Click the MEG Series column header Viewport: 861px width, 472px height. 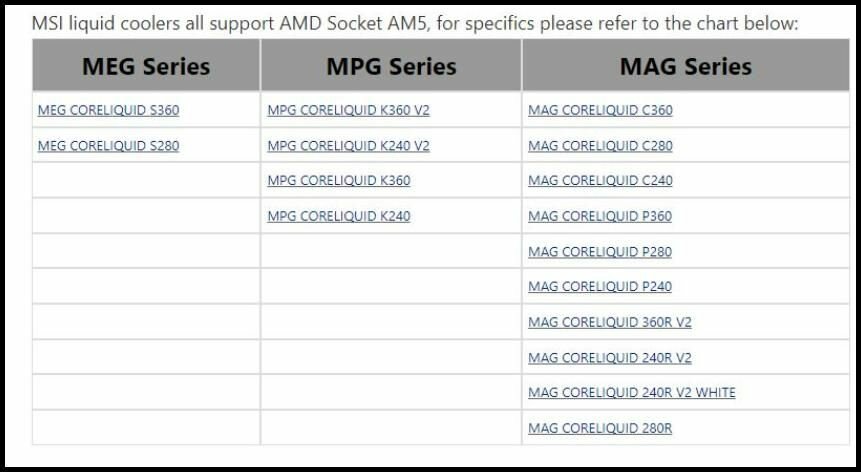coord(146,67)
